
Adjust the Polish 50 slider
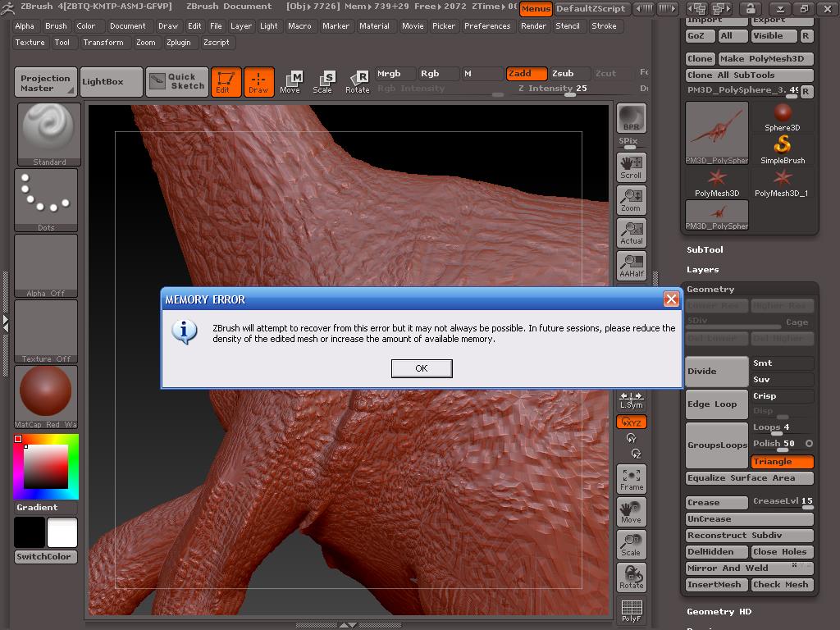pyautogui.click(x=782, y=444)
